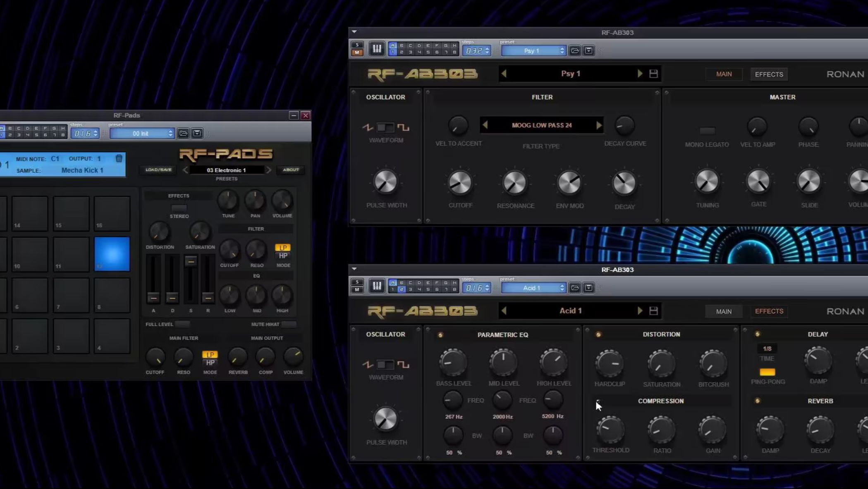Go to previous preset before Psy 1
Image resolution: width=868 pixels, height=489 pixels.
[x=504, y=74]
